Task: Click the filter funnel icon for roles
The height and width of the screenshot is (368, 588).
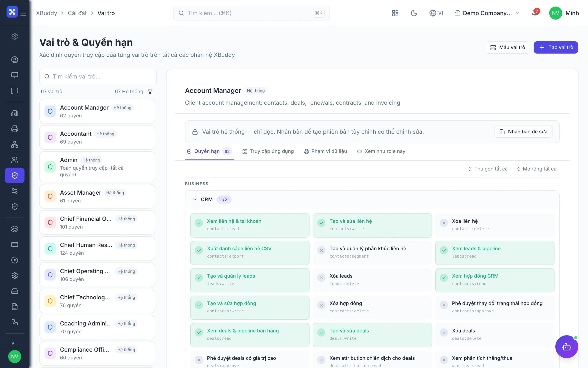Action: click(x=150, y=92)
